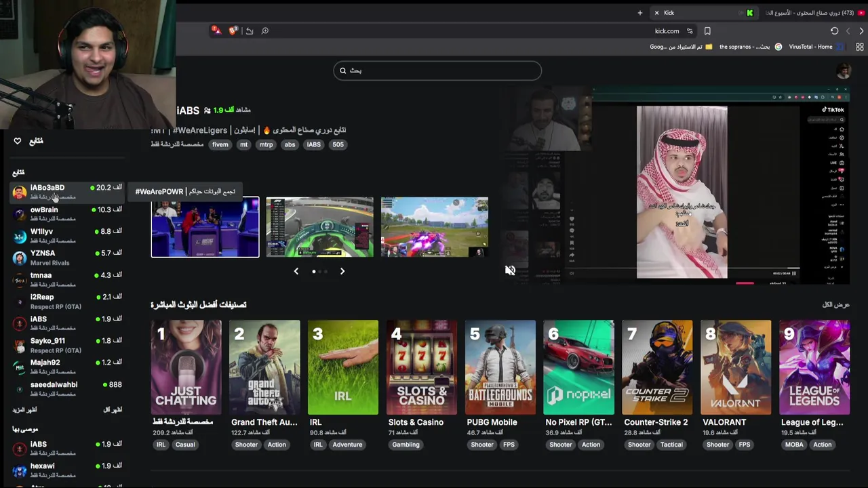Open iABS featured streamer name link
The height and width of the screenshot is (488, 868).
(188, 110)
